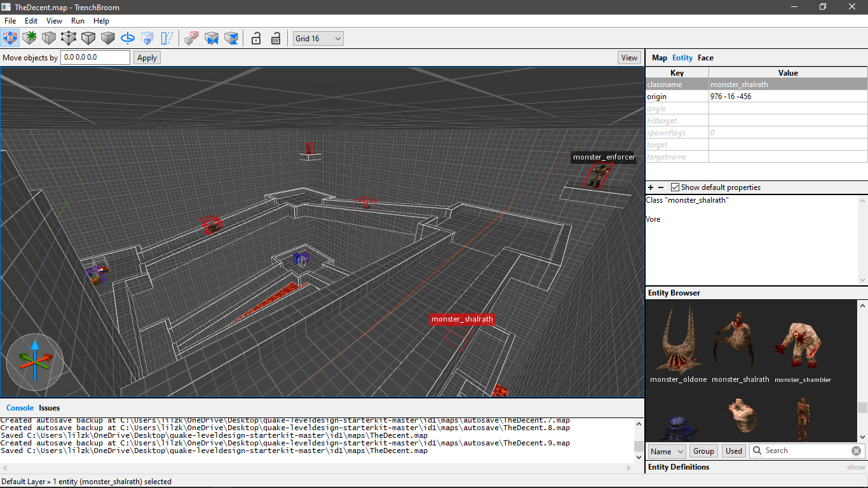Open the View menu
This screenshot has height=488, width=868.
pyautogui.click(x=55, y=21)
